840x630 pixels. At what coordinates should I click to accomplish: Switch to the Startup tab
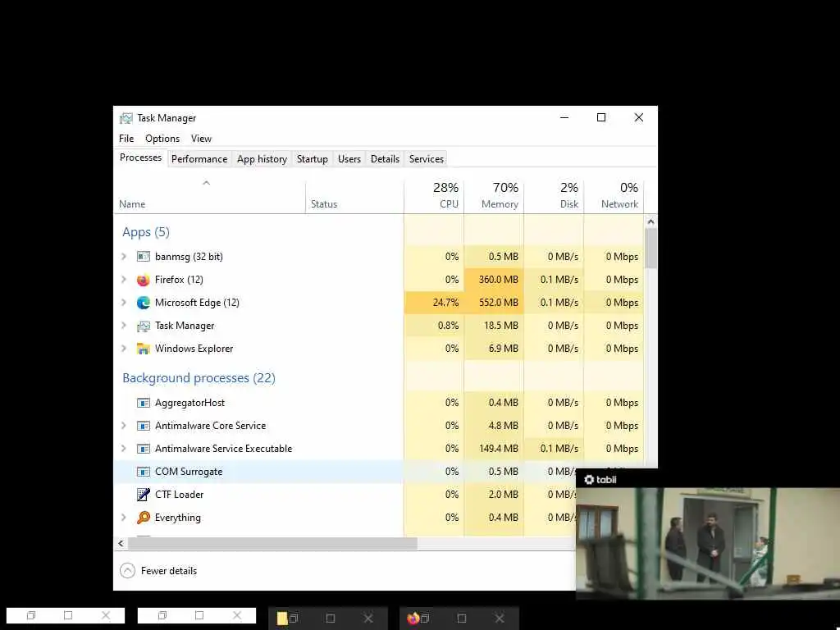click(313, 159)
